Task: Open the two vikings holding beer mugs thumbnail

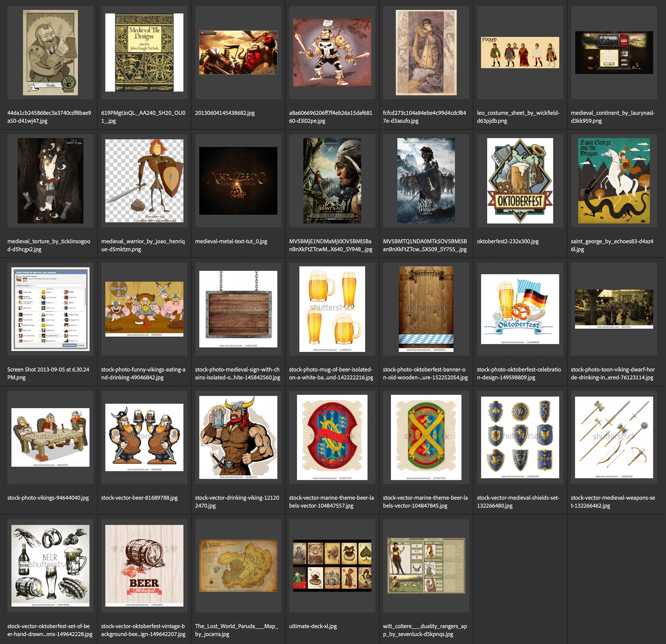Action: 144,437
